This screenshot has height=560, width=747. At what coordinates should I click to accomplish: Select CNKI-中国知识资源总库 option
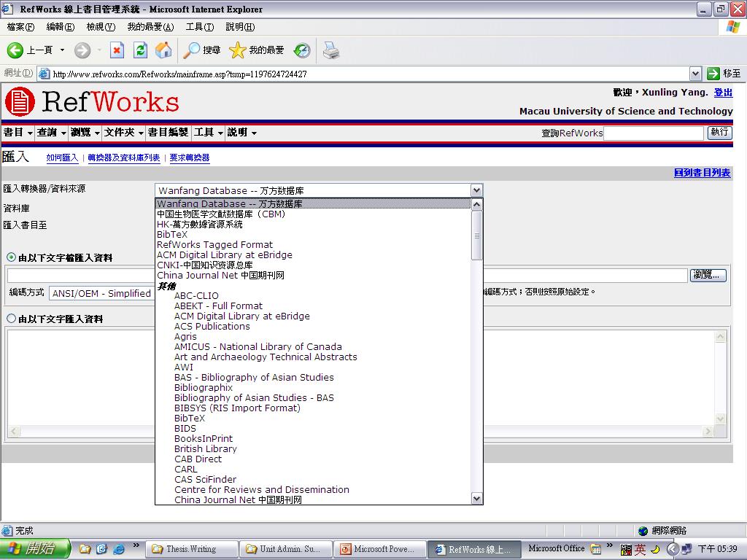click(x=204, y=265)
